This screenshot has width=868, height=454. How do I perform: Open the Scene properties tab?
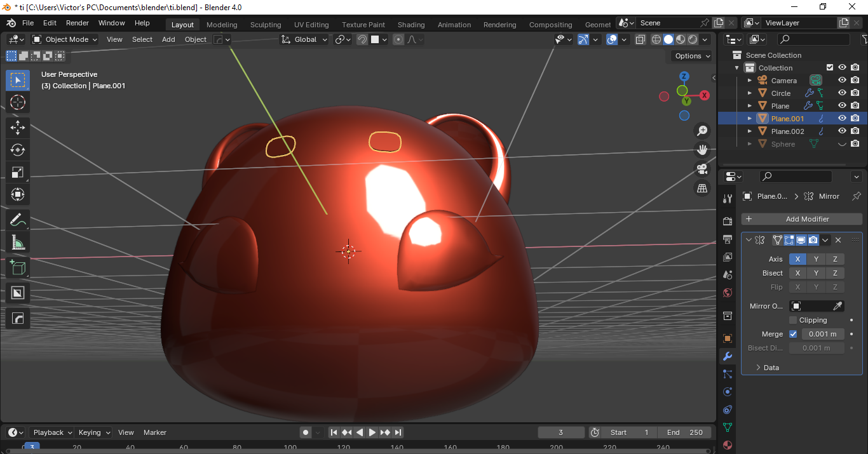click(728, 275)
